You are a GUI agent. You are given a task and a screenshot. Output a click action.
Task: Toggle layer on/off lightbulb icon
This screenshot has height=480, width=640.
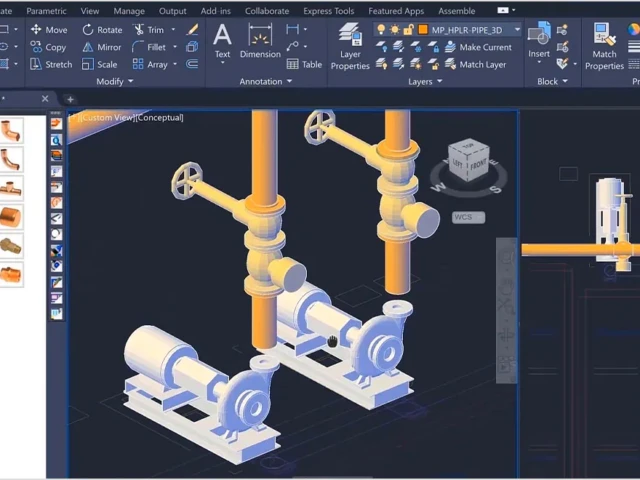click(x=381, y=30)
